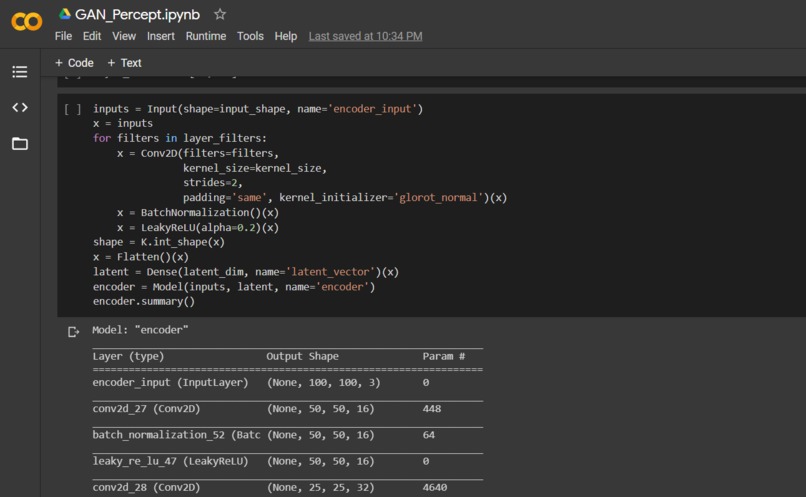Click the Param # column header
This screenshot has height=497, width=806.
click(444, 356)
